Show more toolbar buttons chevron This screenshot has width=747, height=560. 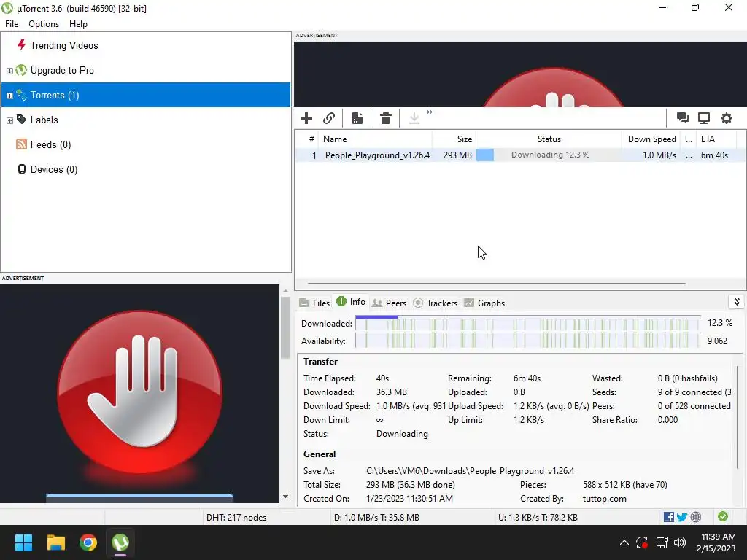pos(429,112)
